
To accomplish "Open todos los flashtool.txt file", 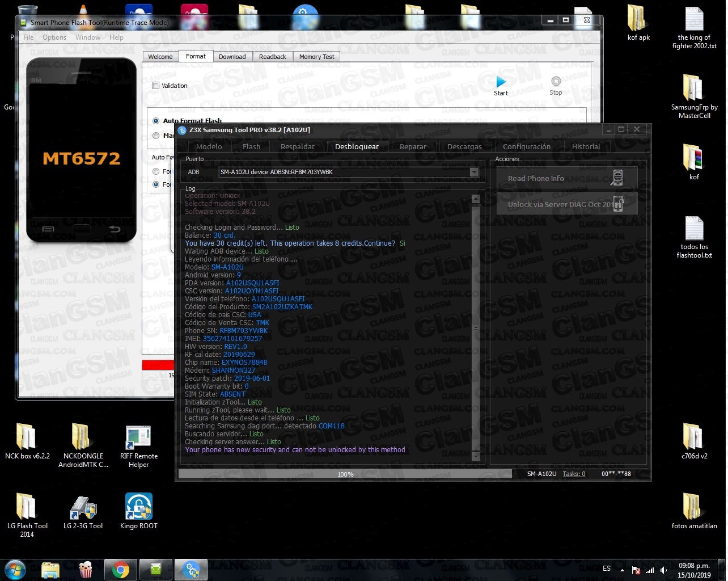I will tap(694, 237).
